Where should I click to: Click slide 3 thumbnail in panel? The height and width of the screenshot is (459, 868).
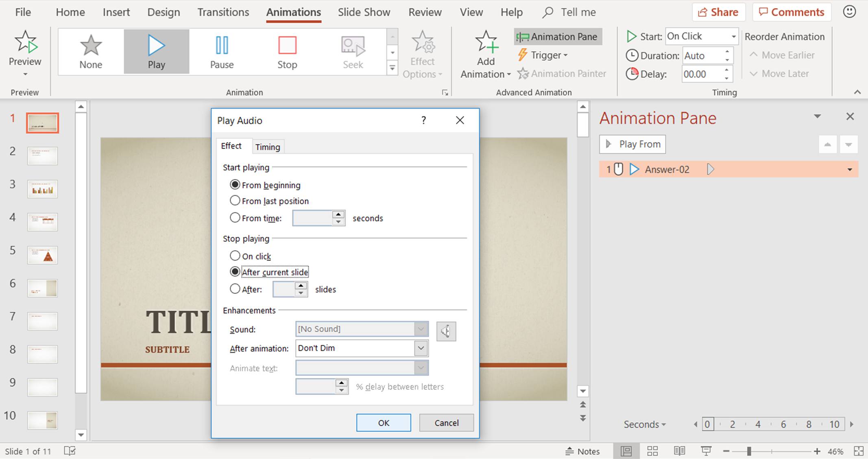pos(42,189)
